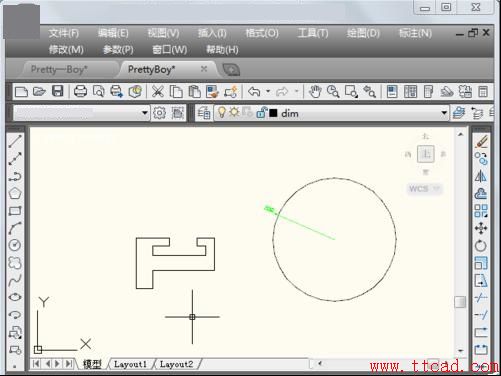Select the Spline tool
The width and height of the screenshot is (501, 376).
[x=15, y=280]
